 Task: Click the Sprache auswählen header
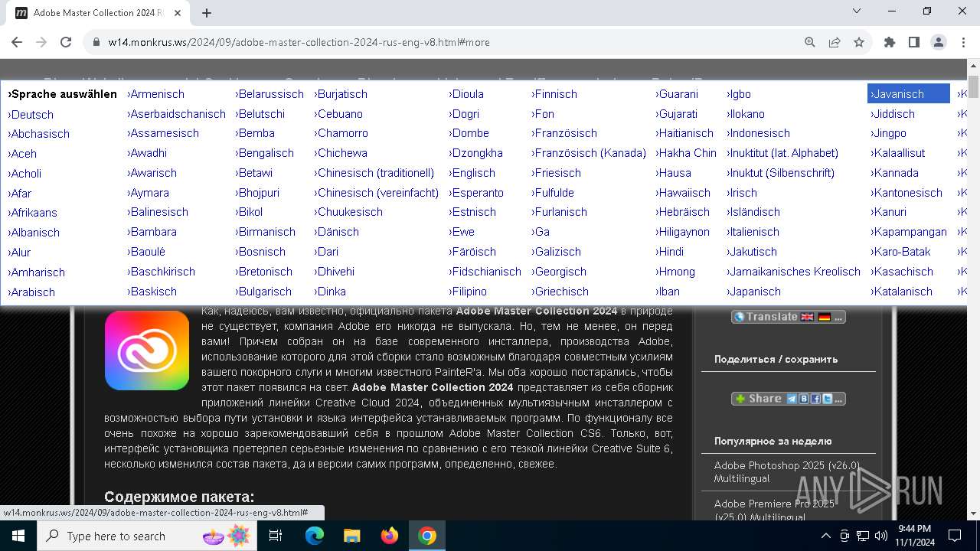(x=62, y=94)
